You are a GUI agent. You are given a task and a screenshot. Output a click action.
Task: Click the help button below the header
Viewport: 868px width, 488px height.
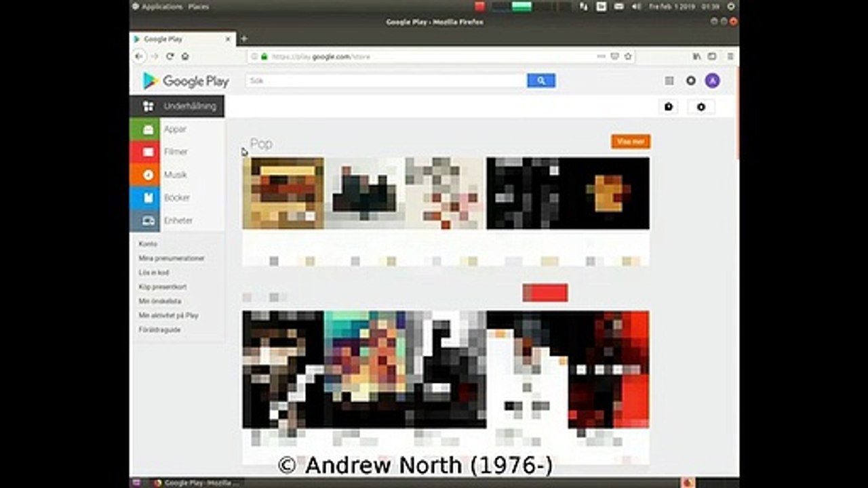(x=669, y=106)
